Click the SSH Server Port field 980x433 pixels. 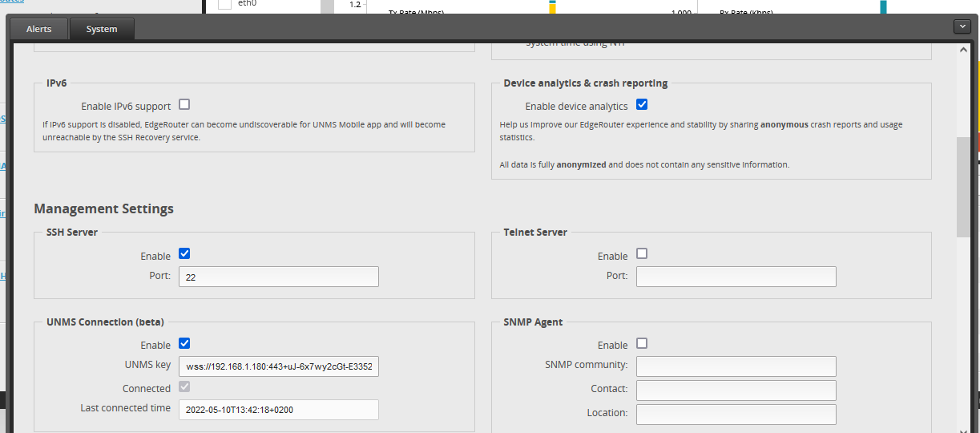278,277
